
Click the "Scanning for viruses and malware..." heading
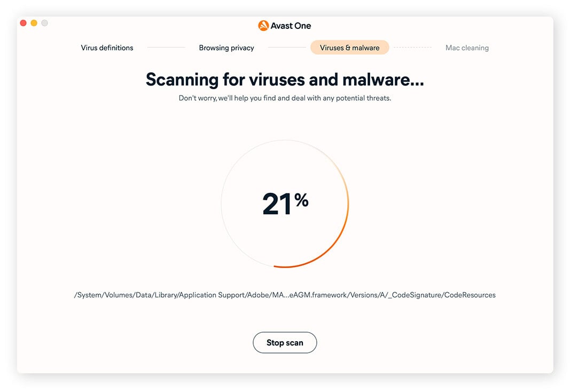point(285,79)
